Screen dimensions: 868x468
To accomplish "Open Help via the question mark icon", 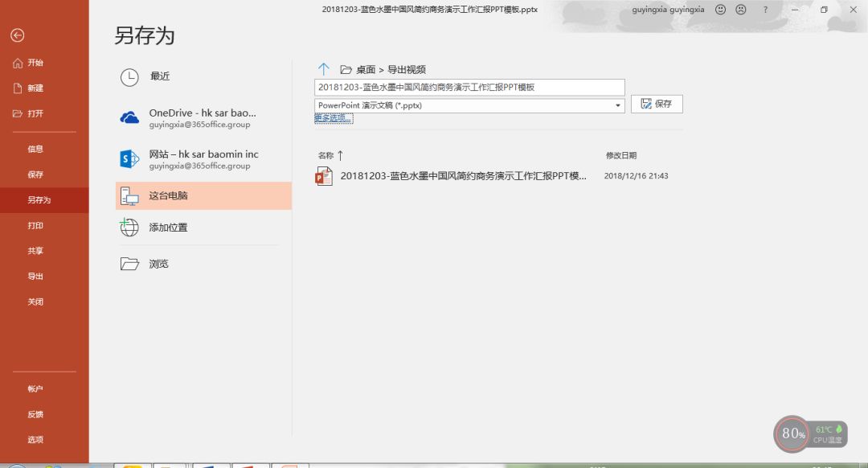I will click(765, 10).
